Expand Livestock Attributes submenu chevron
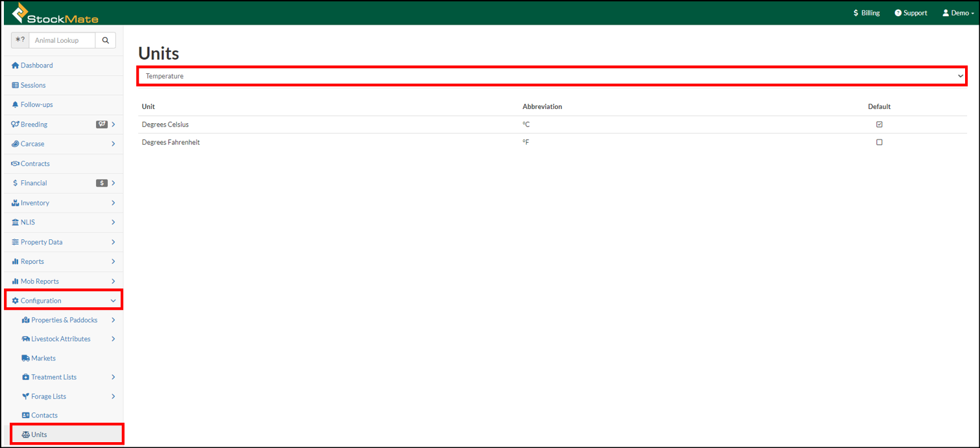This screenshot has height=448, width=980. (114, 339)
